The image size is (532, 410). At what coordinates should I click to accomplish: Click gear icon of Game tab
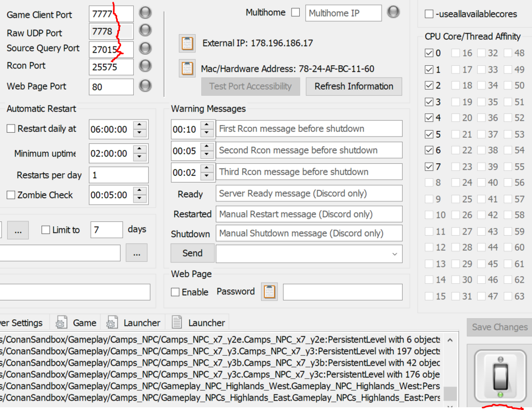(x=61, y=323)
